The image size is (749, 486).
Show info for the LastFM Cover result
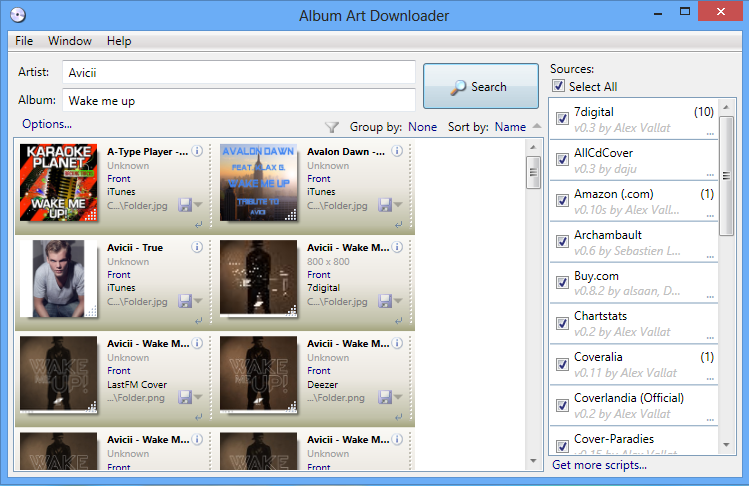197,343
